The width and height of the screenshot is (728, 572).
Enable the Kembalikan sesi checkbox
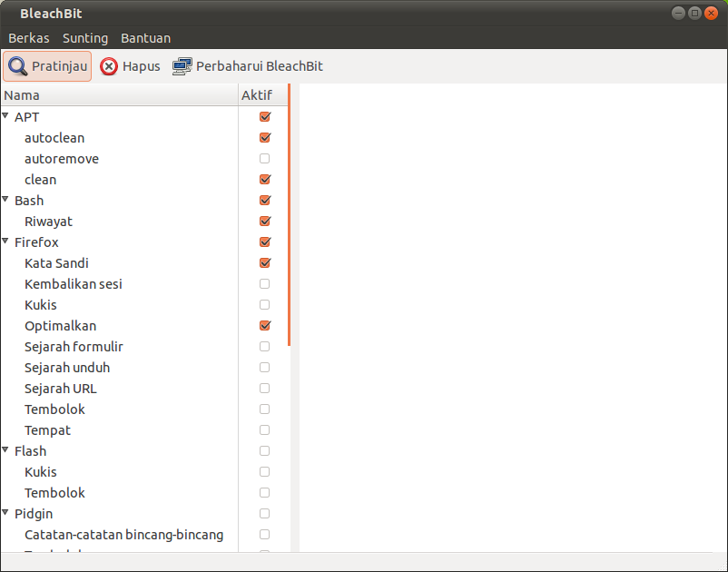click(265, 283)
